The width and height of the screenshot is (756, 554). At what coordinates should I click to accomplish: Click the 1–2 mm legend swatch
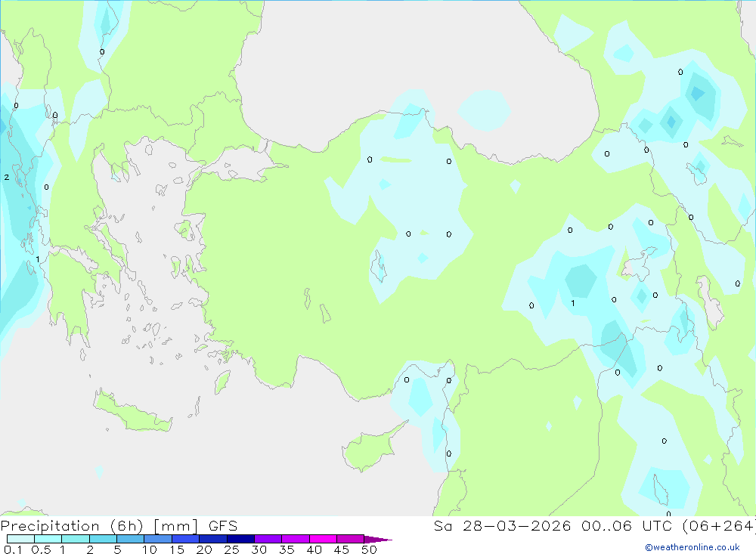pyautogui.click(x=76, y=539)
